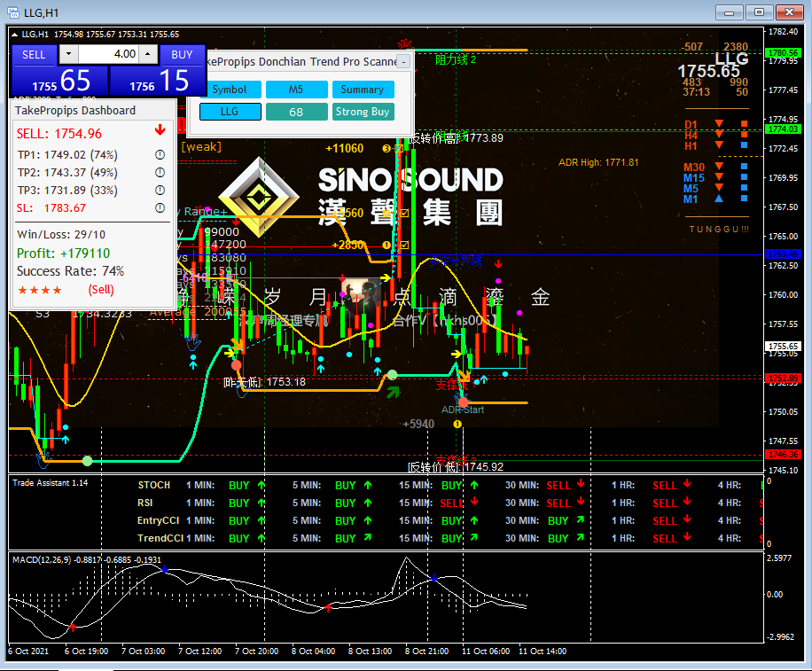Click the red 1746.36 price label
The height and width of the screenshot is (671, 812).
click(x=783, y=454)
